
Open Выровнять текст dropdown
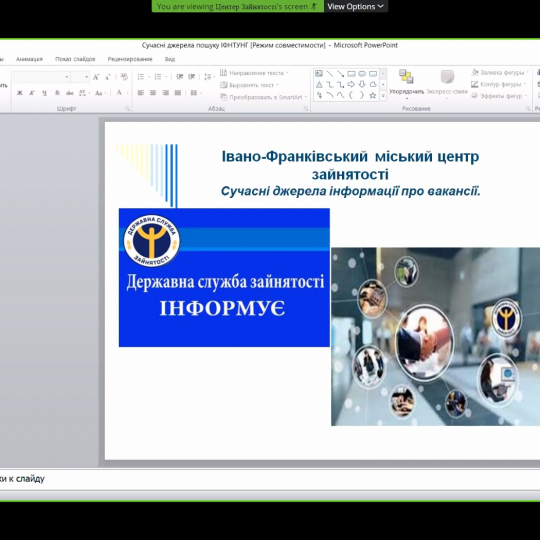(x=249, y=85)
